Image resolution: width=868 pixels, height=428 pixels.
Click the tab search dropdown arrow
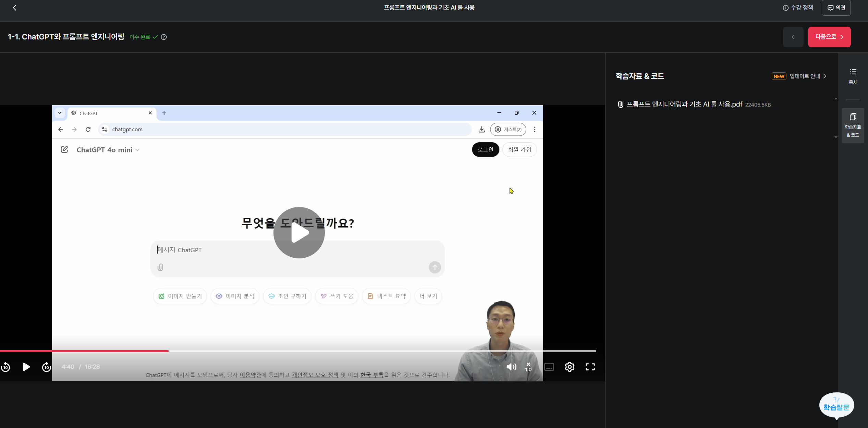[x=60, y=113]
